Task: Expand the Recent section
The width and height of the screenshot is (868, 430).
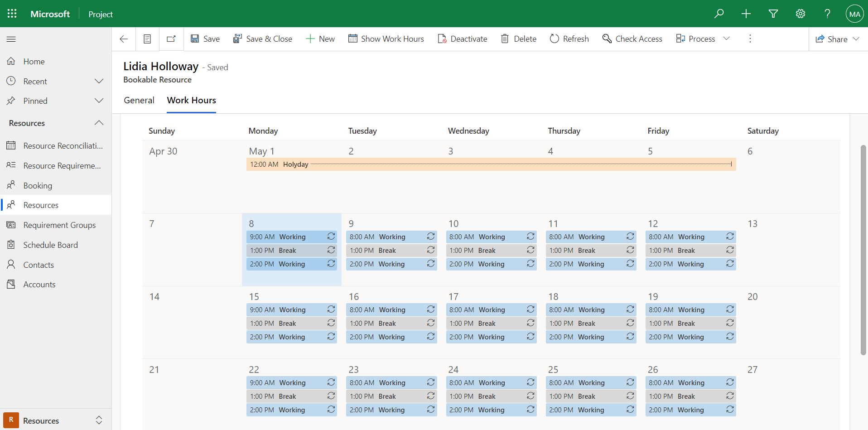Action: [x=99, y=81]
